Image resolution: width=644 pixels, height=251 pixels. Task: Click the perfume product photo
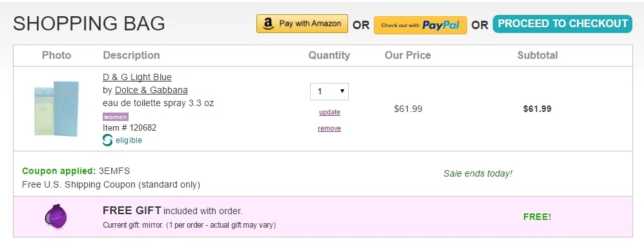pyautogui.click(x=57, y=109)
